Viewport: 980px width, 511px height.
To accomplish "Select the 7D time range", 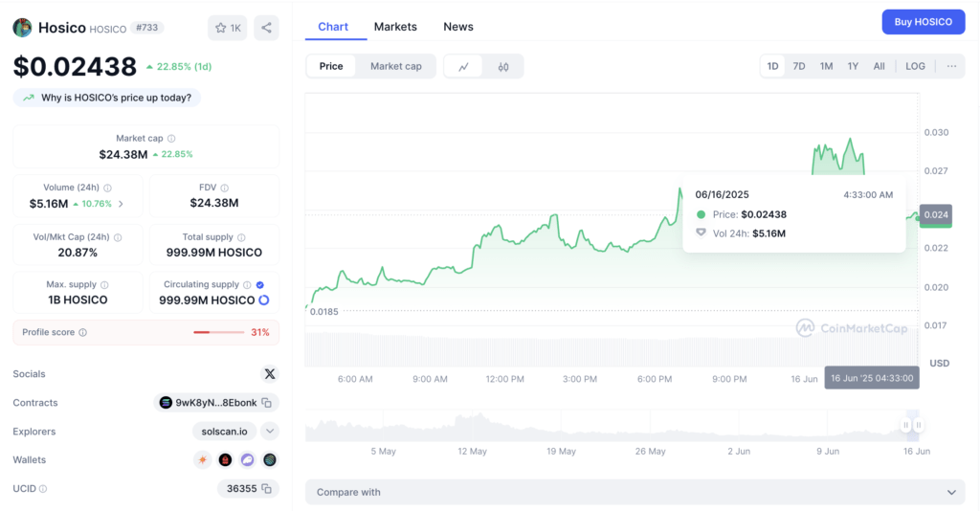I will coord(799,66).
